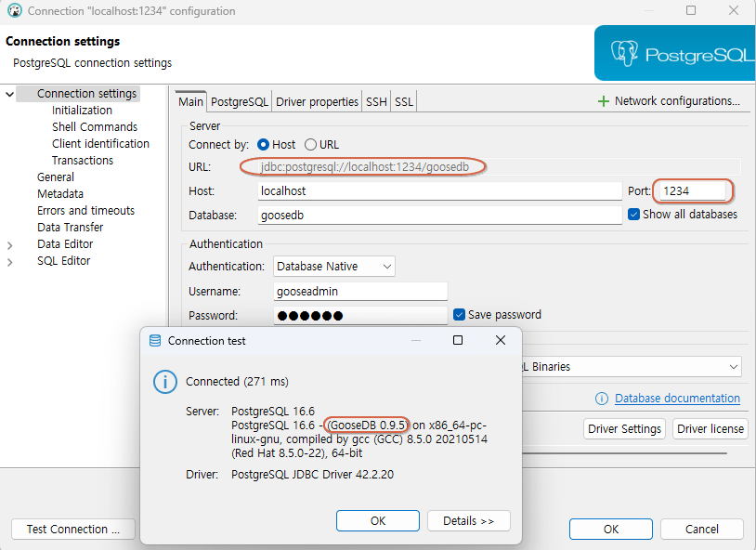756x550 pixels.
Task: Open Driver Settings
Action: 624,429
